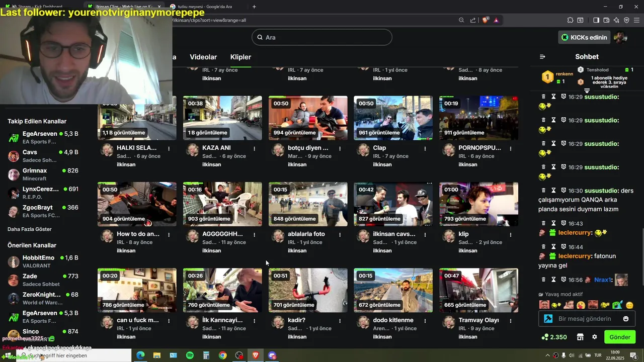Open the Brave Shields icon in the address bar
The width and height of the screenshot is (644, 362).
[485, 20]
